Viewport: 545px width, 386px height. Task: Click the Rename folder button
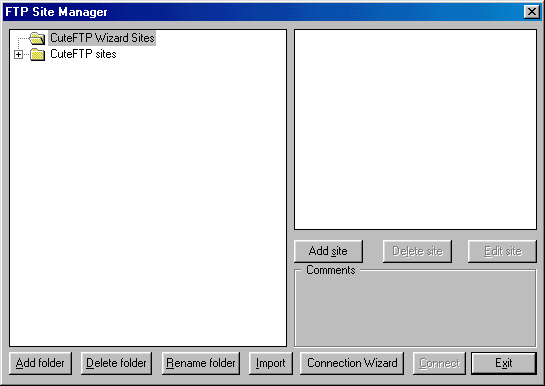[201, 363]
